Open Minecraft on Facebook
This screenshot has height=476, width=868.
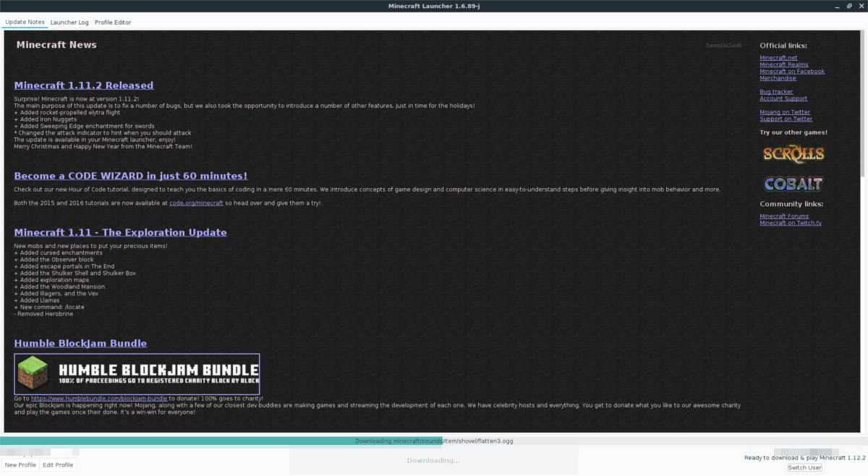click(792, 71)
